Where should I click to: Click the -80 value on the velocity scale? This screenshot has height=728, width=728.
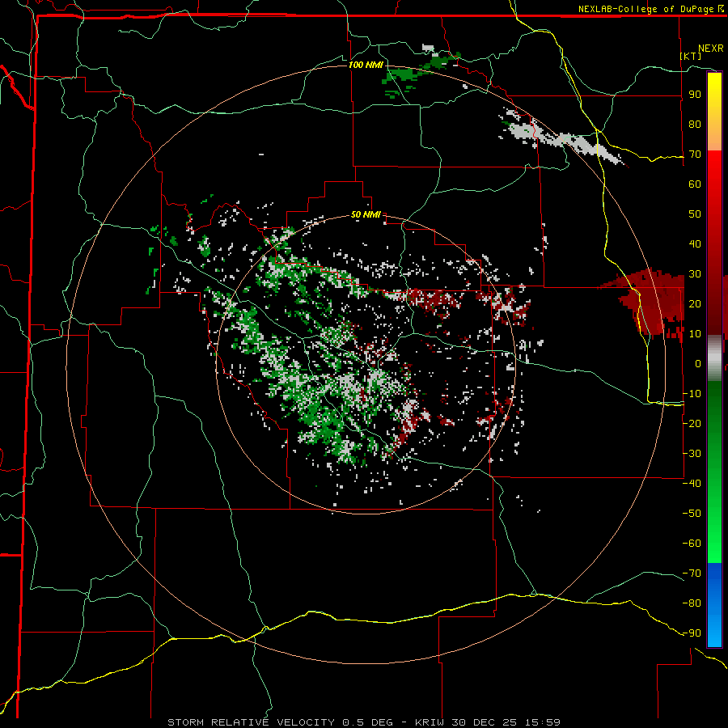click(x=692, y=603)
